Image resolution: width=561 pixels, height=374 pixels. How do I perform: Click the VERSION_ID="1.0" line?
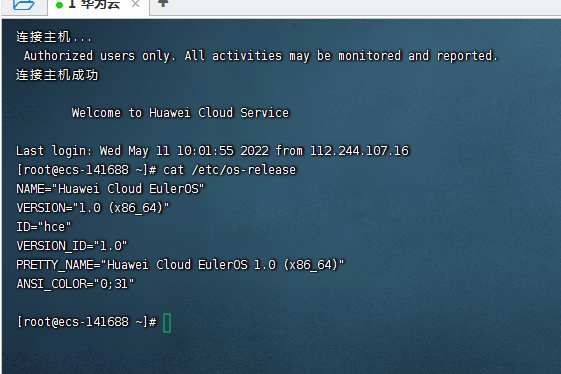tap(72, 246)
